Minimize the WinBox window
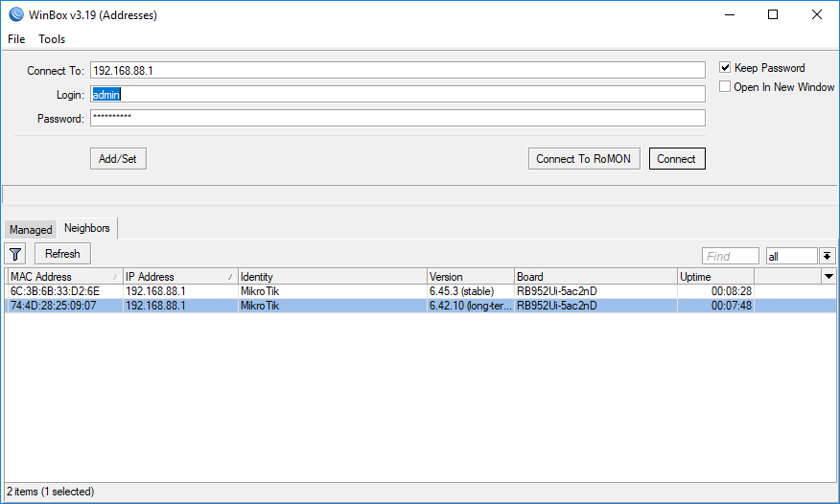 pyautogui.click(x=729, y=14)
